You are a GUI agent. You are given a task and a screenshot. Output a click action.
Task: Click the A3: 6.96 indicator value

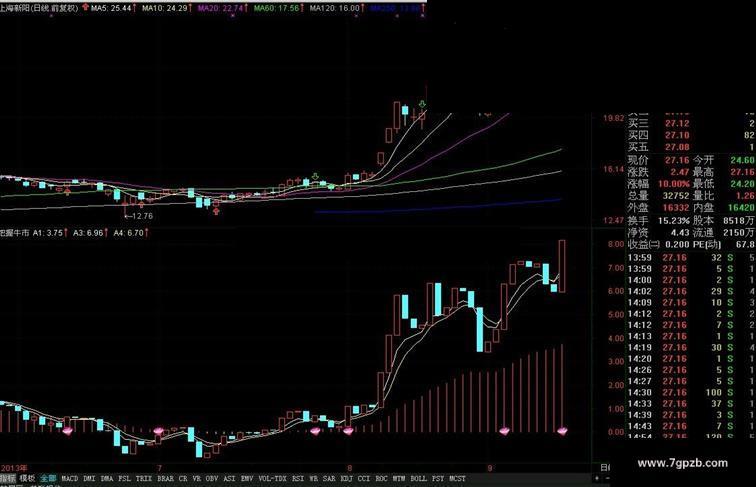point(88,232)
